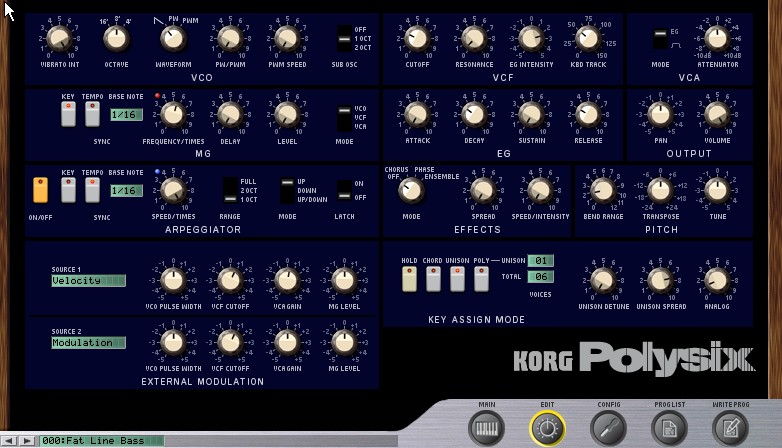782x448 pixels.
Task: Toggle the Arpeggiator Range switch
Action: [230, 191]
